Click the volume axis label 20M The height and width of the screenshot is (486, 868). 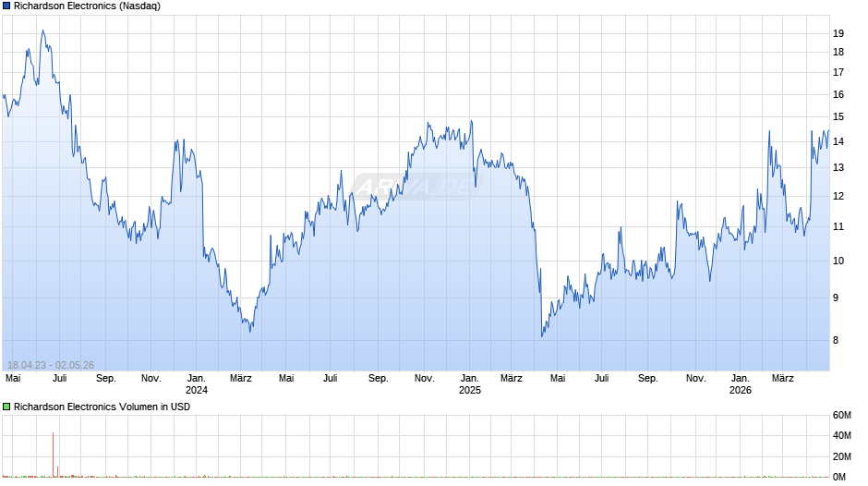(x=841, y=457)
